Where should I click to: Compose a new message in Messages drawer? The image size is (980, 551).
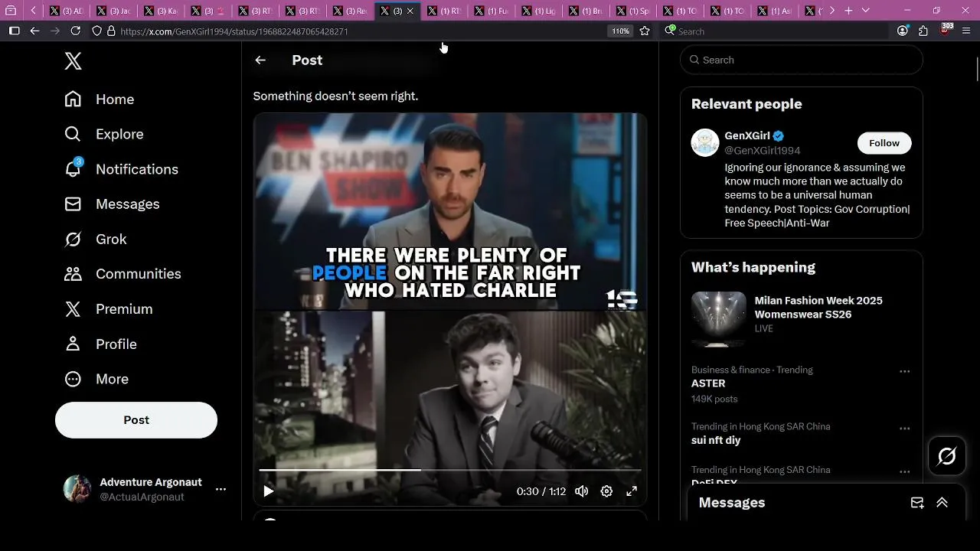point(917,503)
